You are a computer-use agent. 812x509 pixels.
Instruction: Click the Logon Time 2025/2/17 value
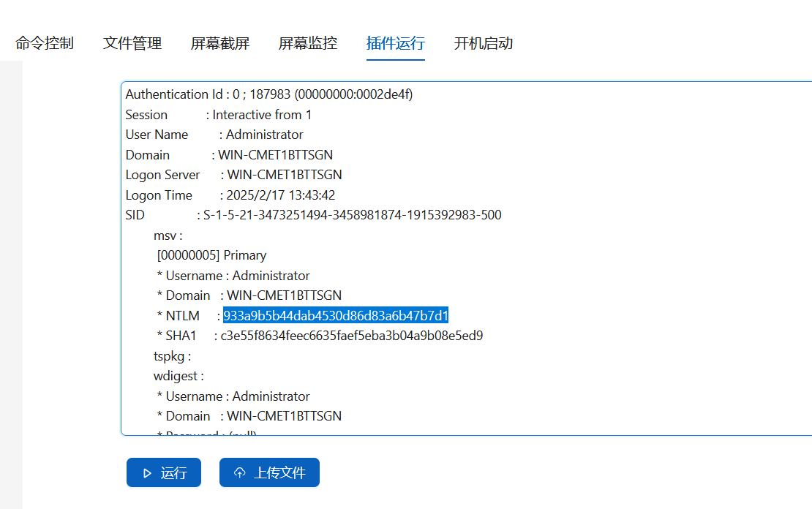pyautogui.click(x=281, y=195)
